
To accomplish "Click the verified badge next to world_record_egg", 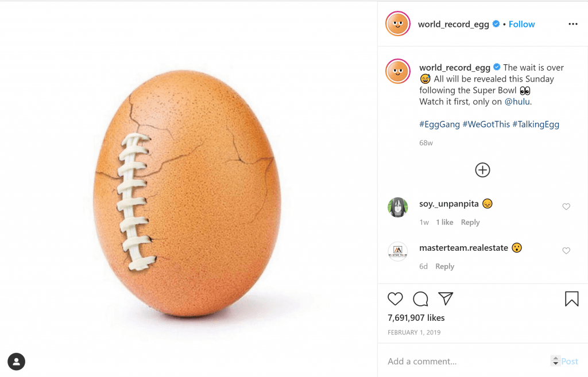I will pos(496,24).
